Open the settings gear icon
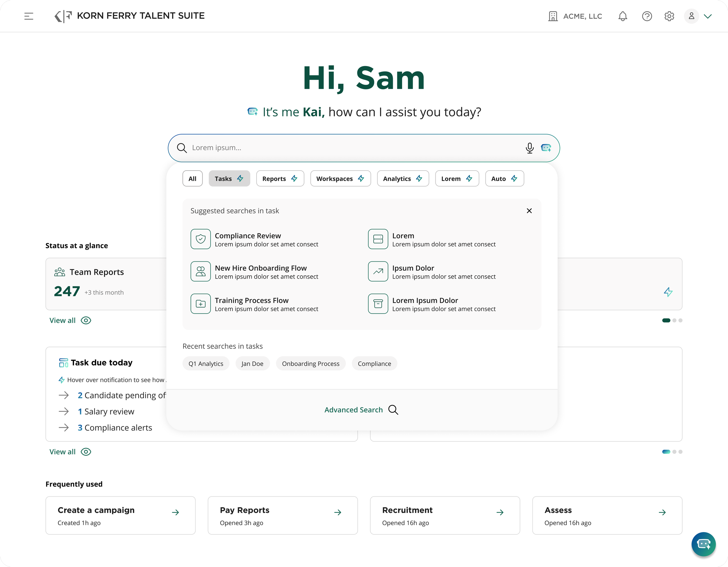728x567 pixels. tap(669, 16)
